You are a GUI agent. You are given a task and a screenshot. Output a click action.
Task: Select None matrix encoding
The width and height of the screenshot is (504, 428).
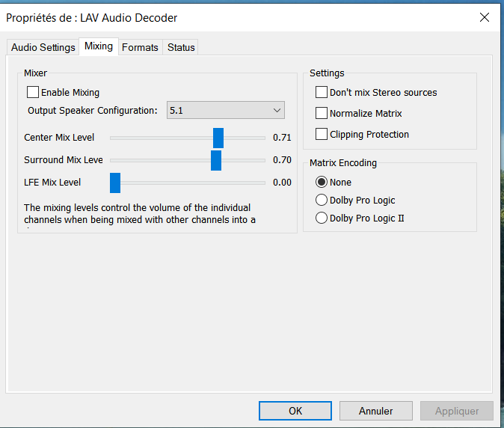(x=322, y=182)
